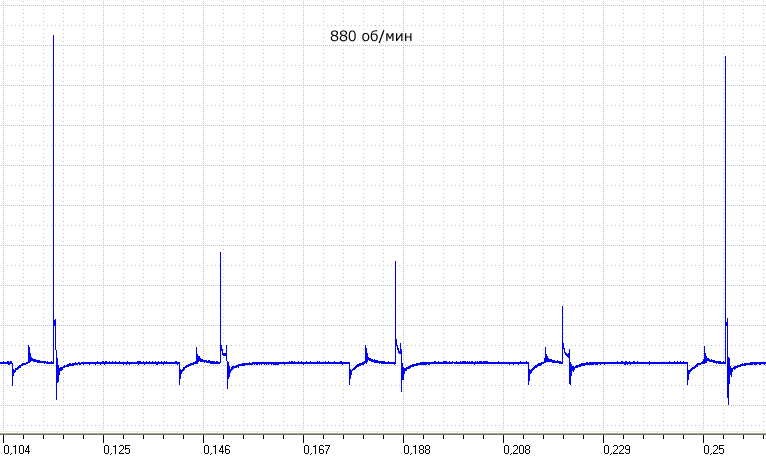Select the 0,25 time axis label
This screenshot has height=457, width=766.
click(x=714, y=449)
